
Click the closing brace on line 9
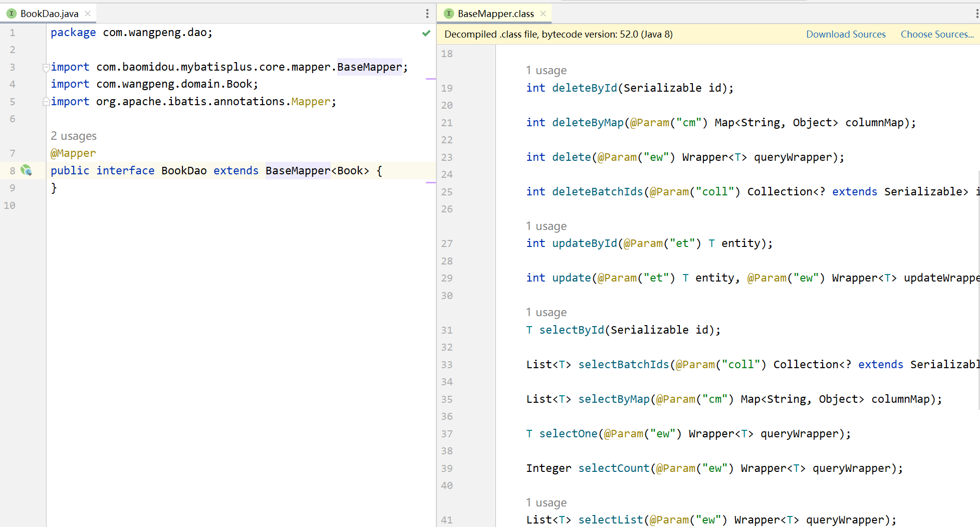click(54, 188)
